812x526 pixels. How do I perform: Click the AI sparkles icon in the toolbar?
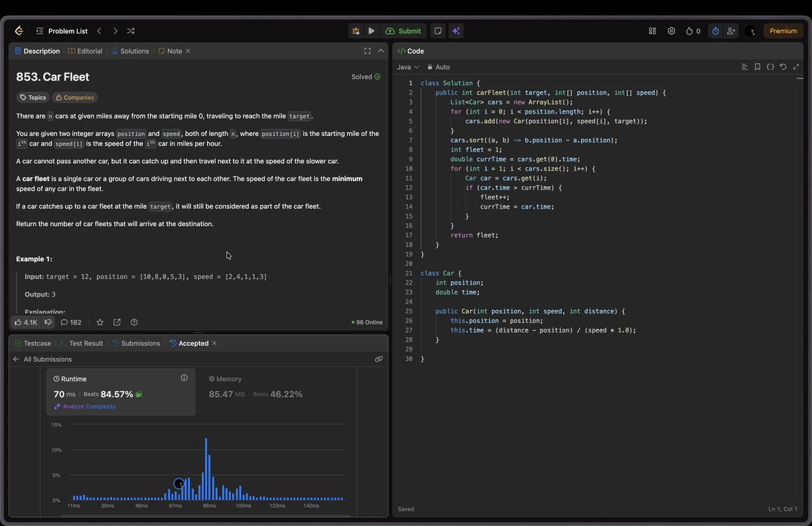tap(456, 30)
